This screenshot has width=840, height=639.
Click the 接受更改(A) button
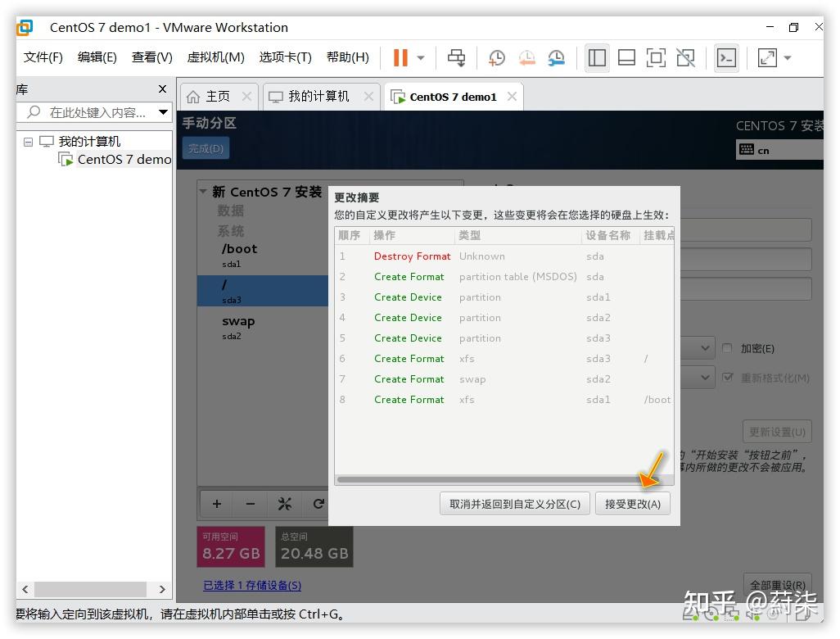pos(633,504)
